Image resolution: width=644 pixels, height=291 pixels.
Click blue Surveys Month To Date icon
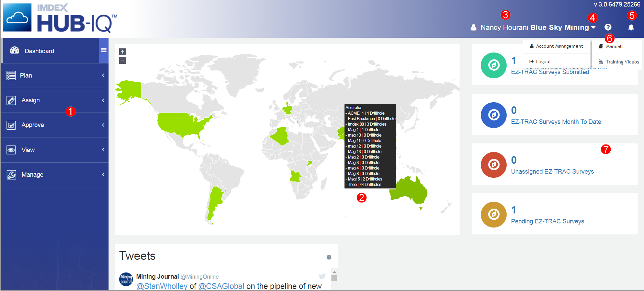(494, 115)
